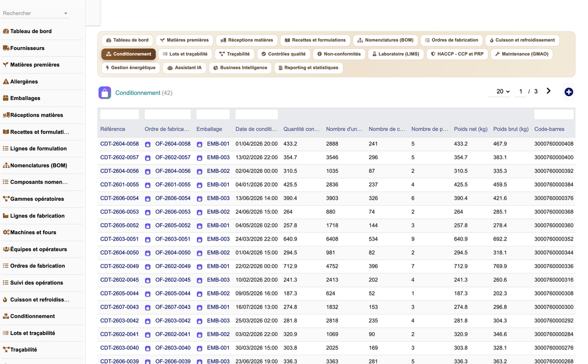Open Réceptions matières tab
Viewport: 588px width, 364px height.
pyautogui.click(x=246, y=40)
